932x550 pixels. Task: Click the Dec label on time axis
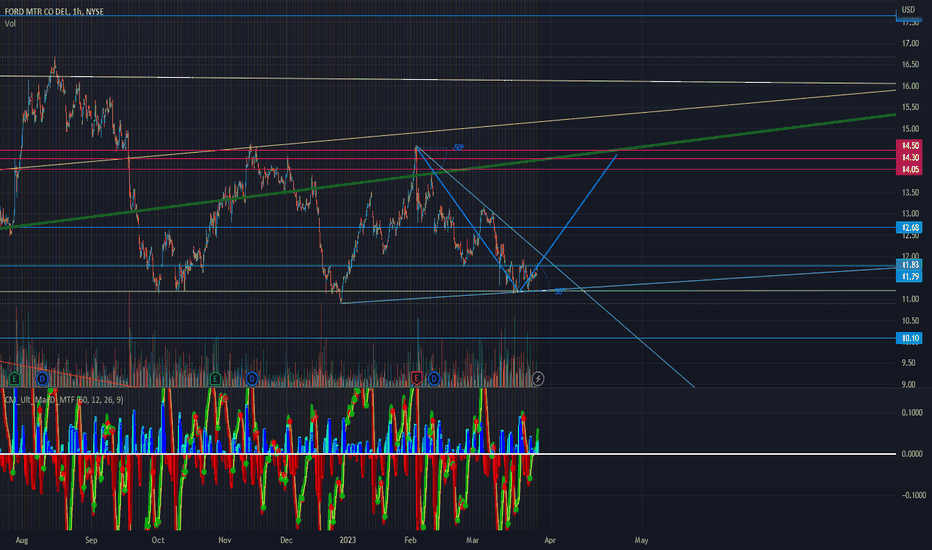pyautogui.click(x=286, y=540)
